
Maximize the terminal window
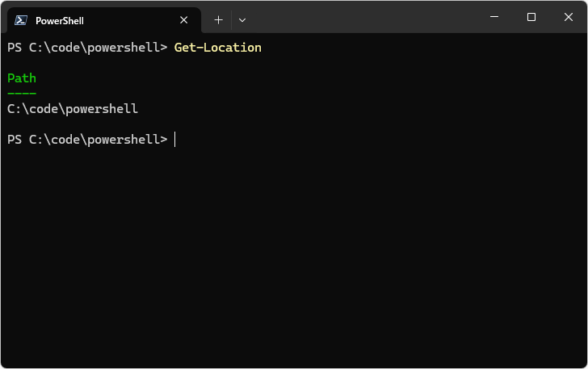pyautogui.click(x=531, y=17)
